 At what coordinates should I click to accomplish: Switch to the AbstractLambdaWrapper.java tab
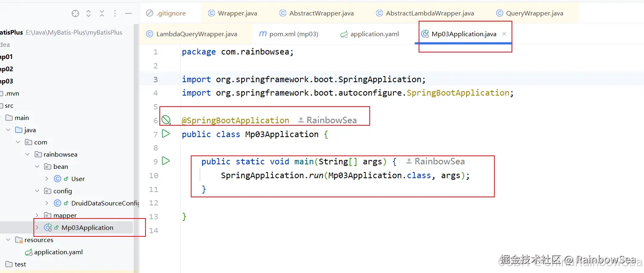point(425,13)
